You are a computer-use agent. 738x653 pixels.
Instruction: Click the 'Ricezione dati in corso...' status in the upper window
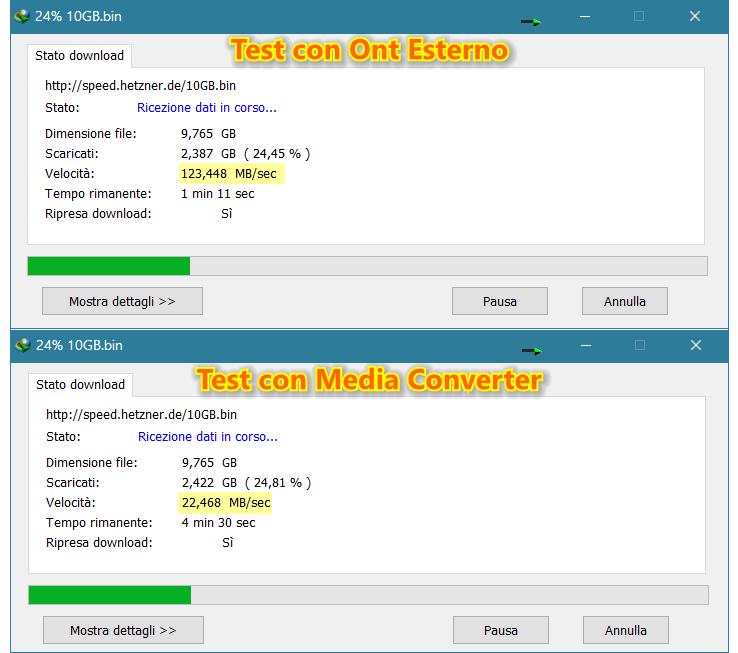tap(207, 108)
